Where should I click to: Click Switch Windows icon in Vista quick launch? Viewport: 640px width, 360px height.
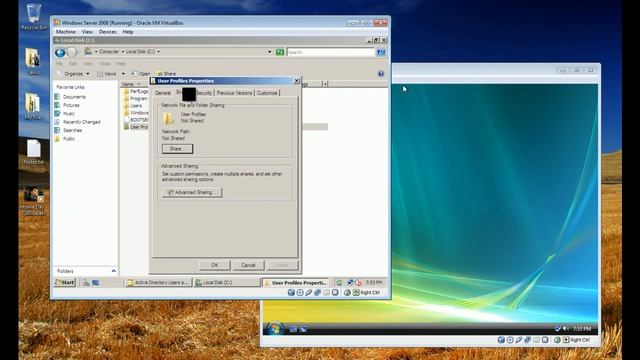(x=303, y=329)
